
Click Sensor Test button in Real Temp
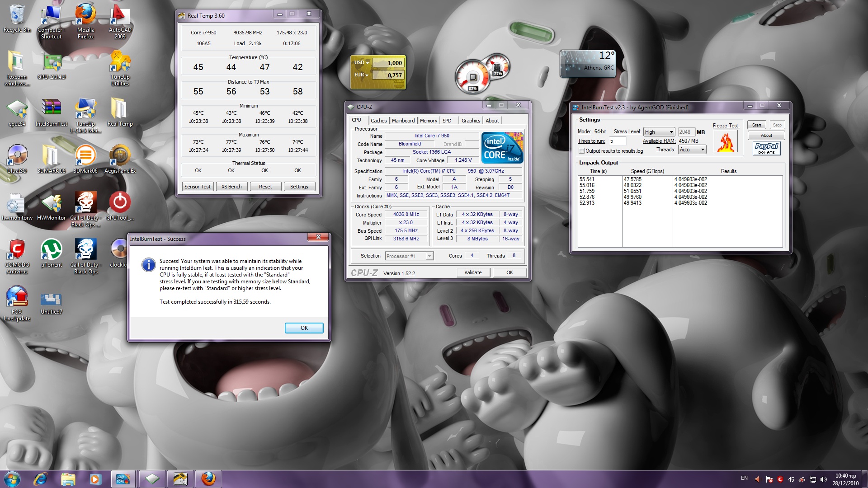click(197, 187)
